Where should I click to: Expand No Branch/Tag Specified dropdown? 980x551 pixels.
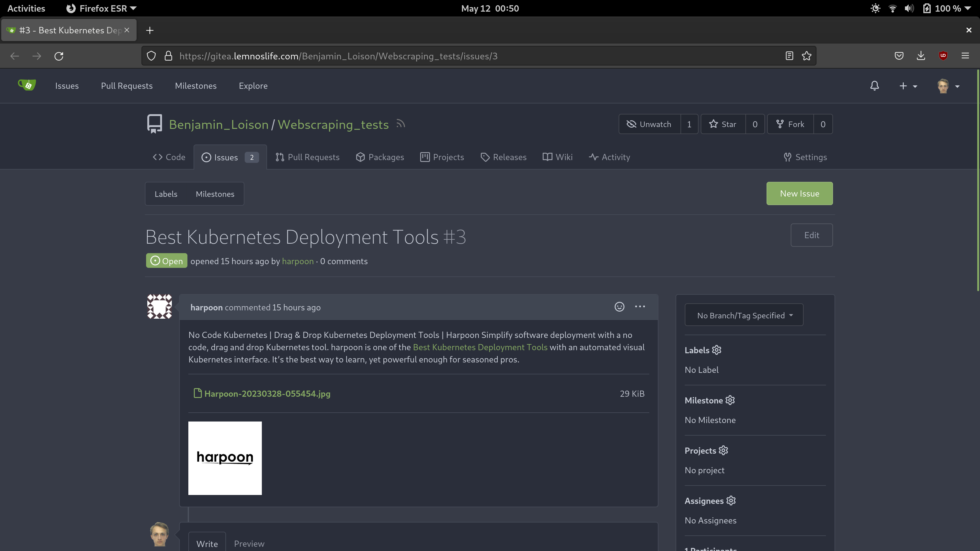click(744, 315)
